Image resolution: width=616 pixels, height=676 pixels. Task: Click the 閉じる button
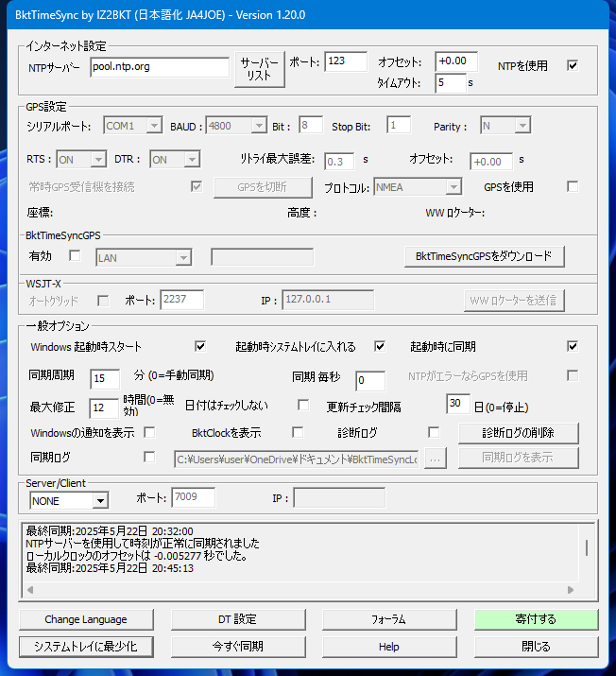pos(537,647)
